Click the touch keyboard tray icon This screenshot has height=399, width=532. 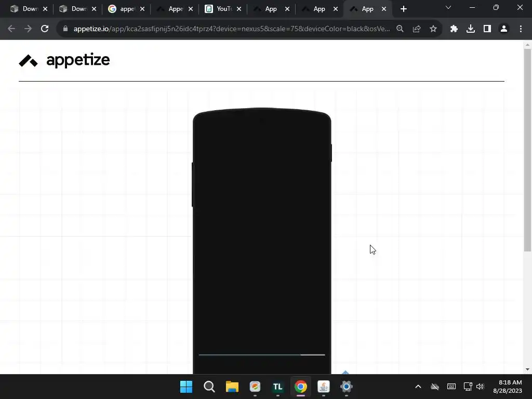[451, 387]
